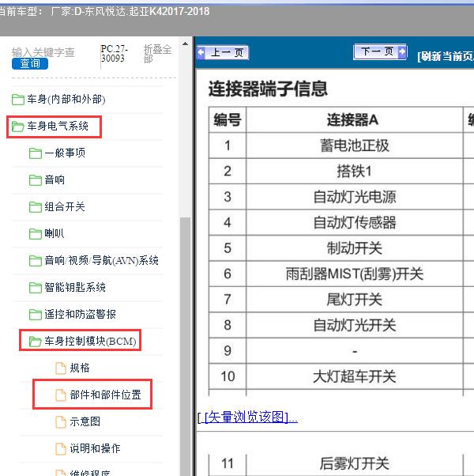Open the 部件和部件位置 document

[106, 395]
